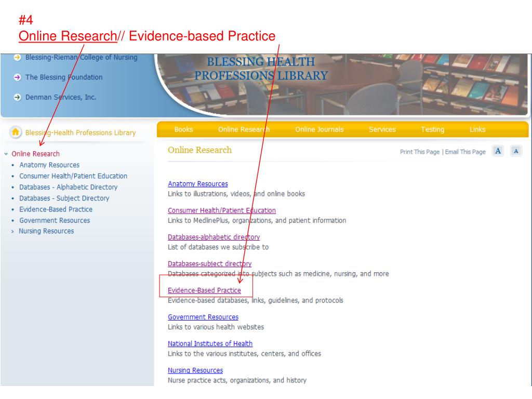Select Nursing Resources in the sidebar

(x=46, y=231)
